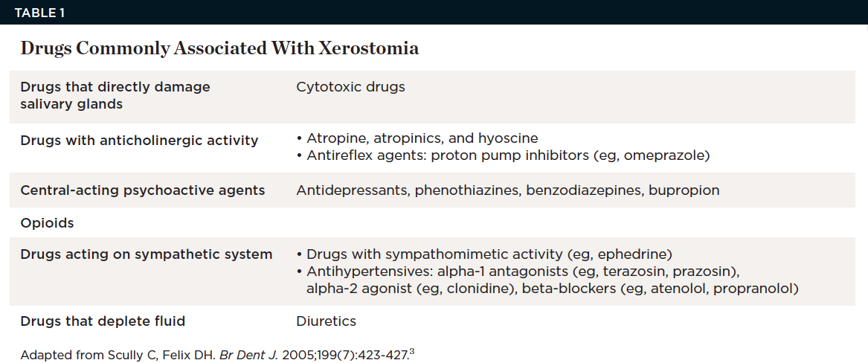Screen dimensions: 868x363
Task: Select the 'Drugs acting on sympathetic system' label
Action: 147,254
